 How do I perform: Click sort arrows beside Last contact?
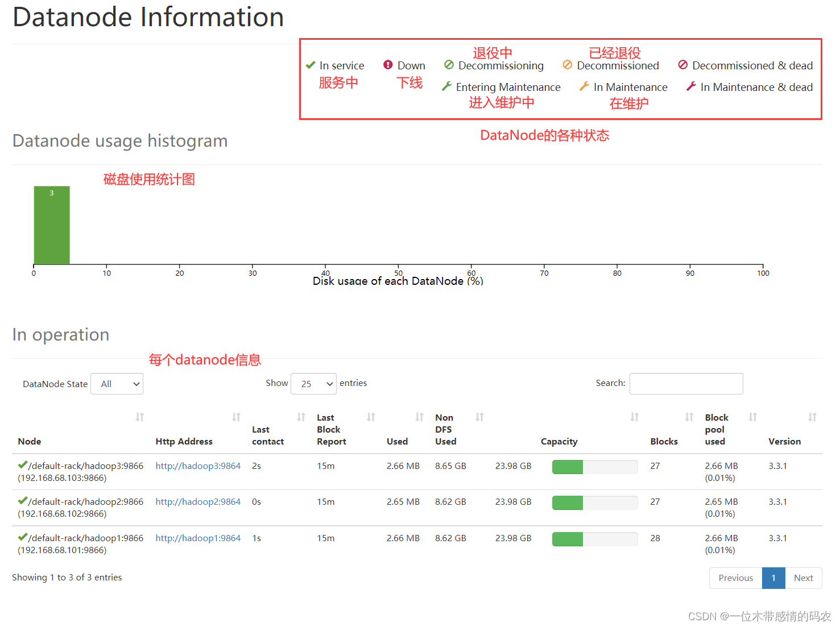point(301,417)
